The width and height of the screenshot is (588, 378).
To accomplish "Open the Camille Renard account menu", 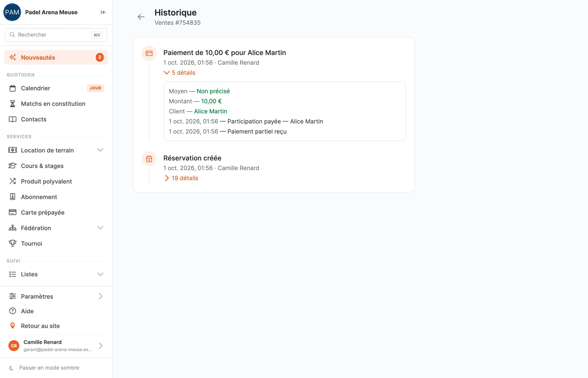I will pyautogui.click(x=56, y=346).
